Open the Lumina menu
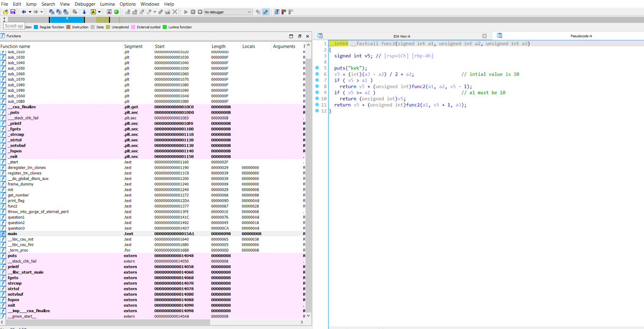 [107, 4]
